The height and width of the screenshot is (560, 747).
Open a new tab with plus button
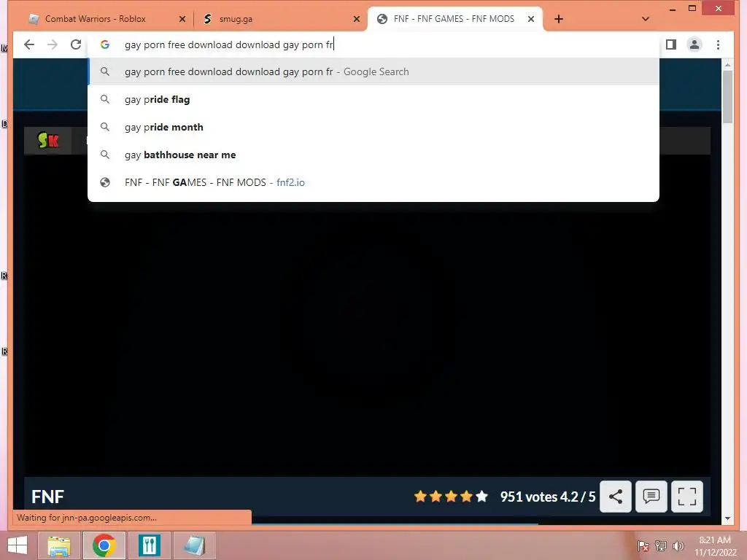[x=559, y=19]
